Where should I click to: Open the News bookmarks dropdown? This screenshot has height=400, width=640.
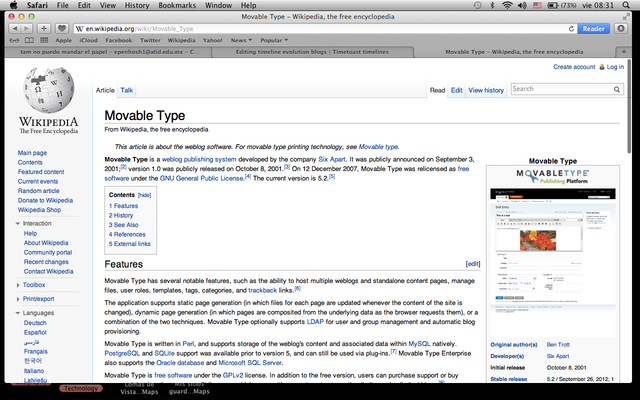click(241, 40)
